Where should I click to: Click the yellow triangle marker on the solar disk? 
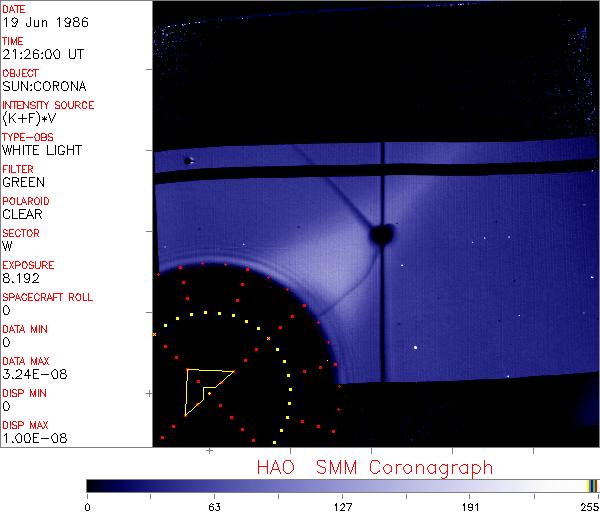point(203,387)
